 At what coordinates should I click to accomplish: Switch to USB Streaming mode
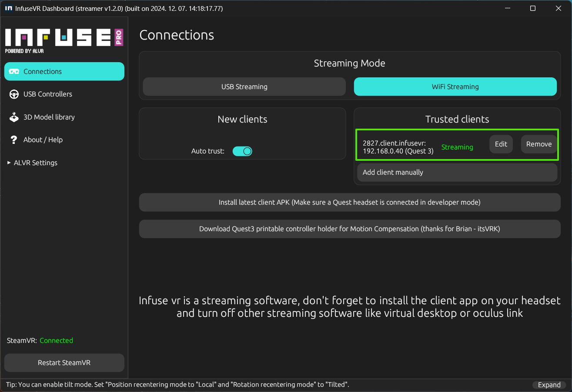[x=244, y=86]
